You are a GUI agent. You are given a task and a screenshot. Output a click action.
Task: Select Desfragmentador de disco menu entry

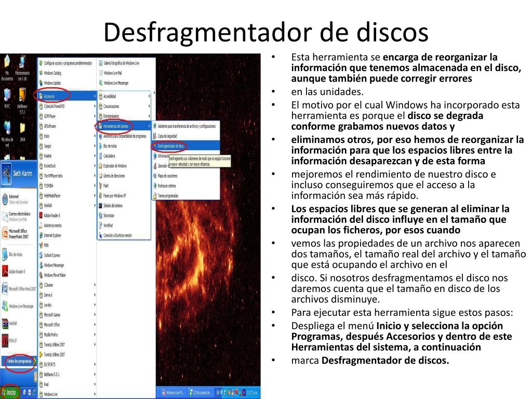click(x=185, y=146)
